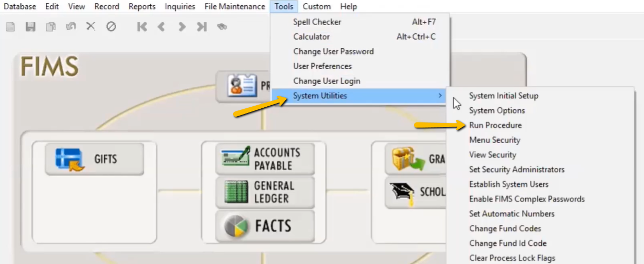The image size is (644, 264).
Task: Click the binoculars Find icon
Action: (222, 27)
